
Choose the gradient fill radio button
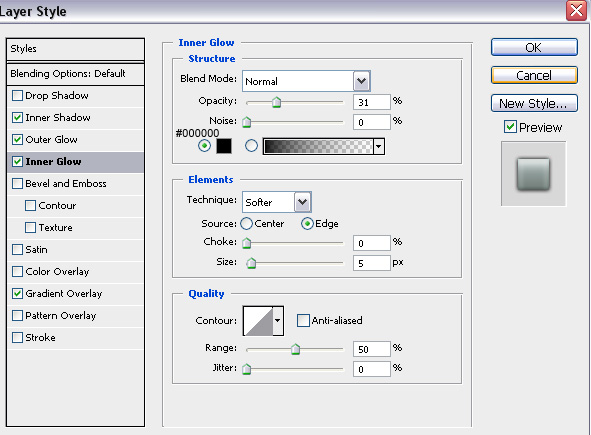[251, 146]
